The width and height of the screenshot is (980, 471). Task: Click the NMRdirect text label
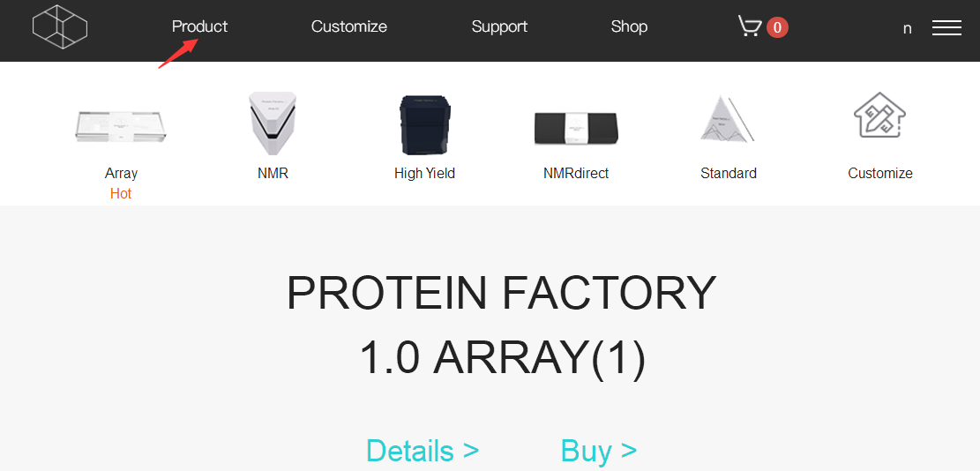point(576,173)
